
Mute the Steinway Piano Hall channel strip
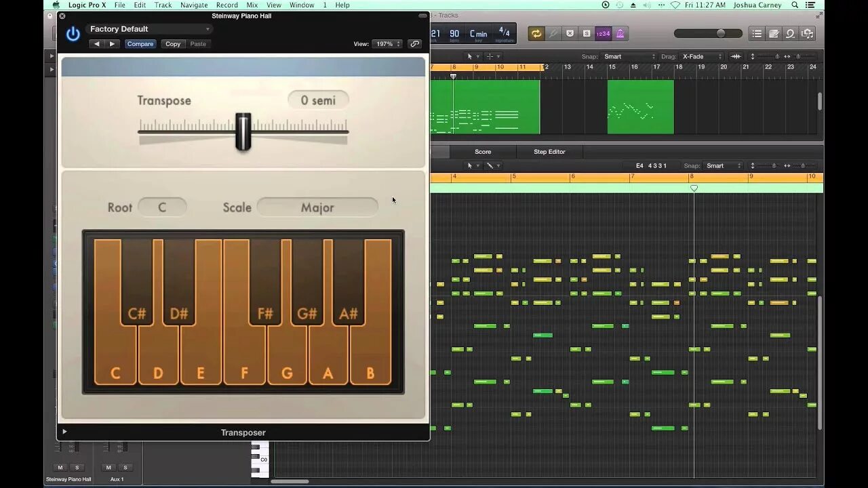coord(60,468)
